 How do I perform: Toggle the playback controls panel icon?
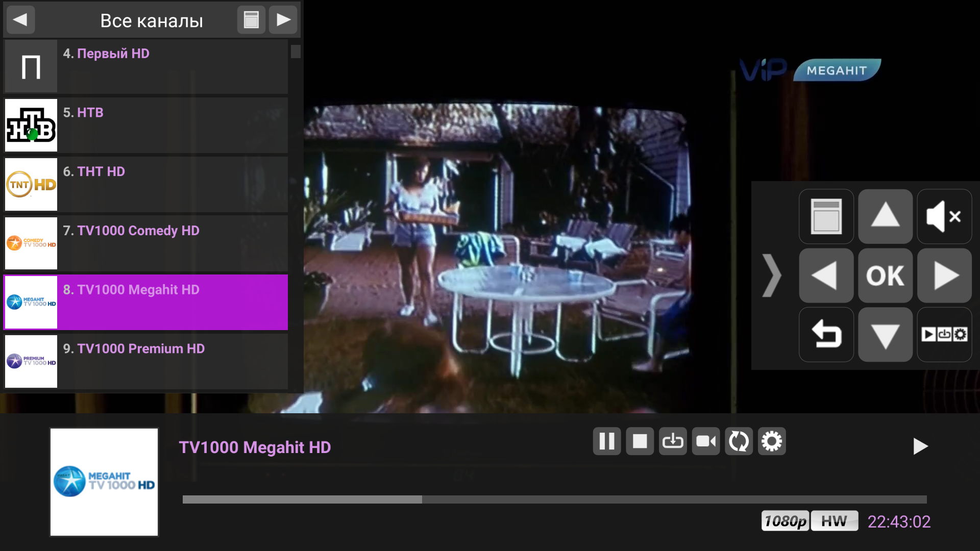click(944, 335)
